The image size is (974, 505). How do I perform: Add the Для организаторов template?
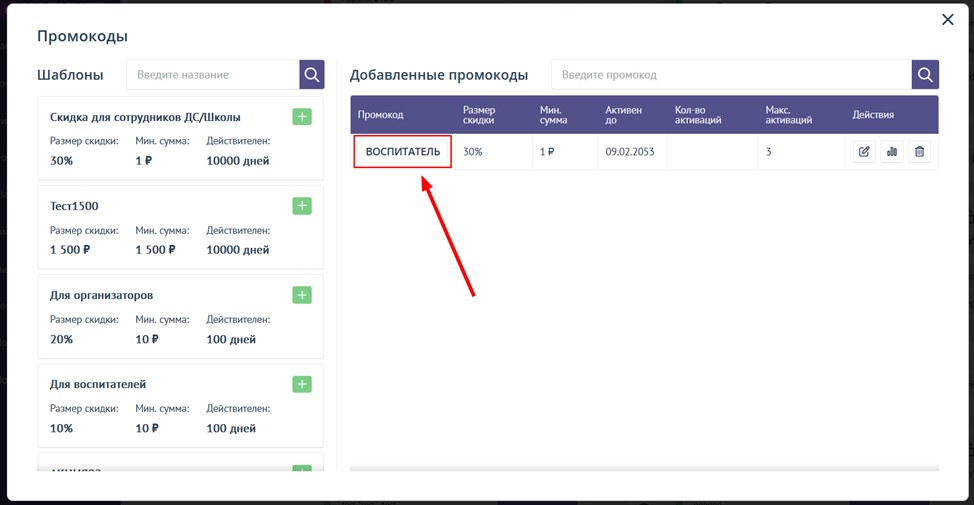point(302,295)
